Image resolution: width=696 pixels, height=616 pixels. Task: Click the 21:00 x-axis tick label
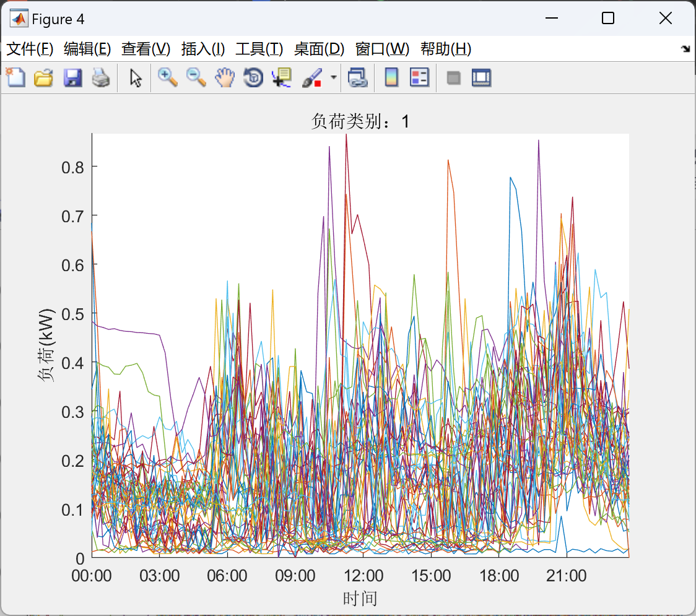pyautogui.click(x=567, y=576)
